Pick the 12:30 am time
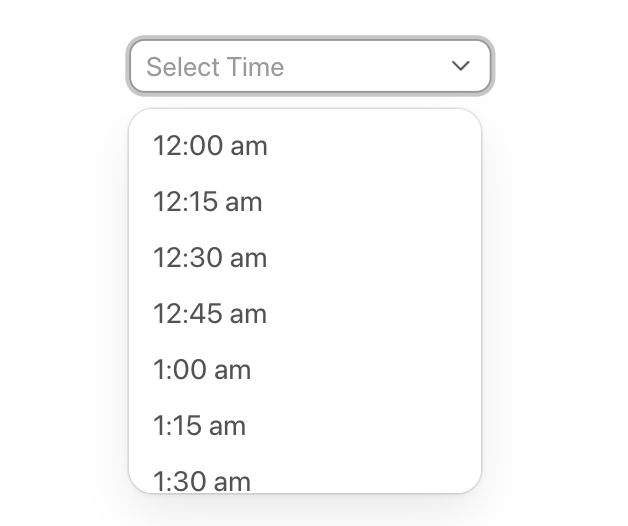Image resolution: width=628 pixels, height=526 pixels. point(210,258)
